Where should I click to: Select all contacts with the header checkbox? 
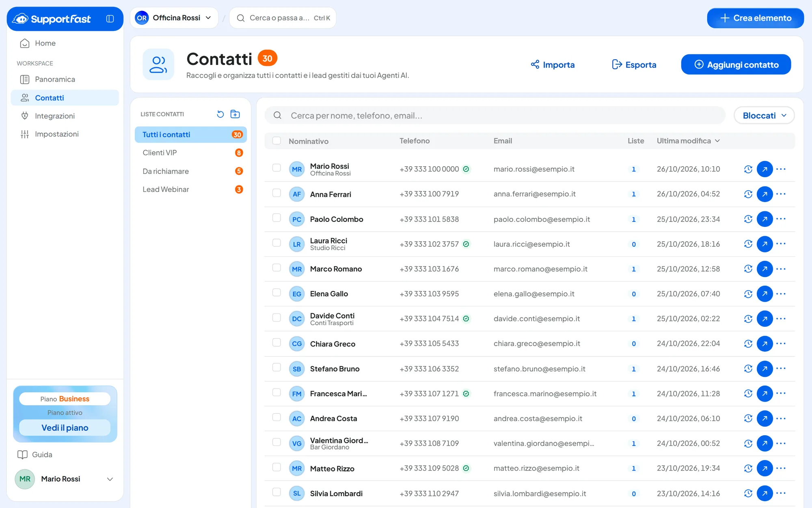276,141
